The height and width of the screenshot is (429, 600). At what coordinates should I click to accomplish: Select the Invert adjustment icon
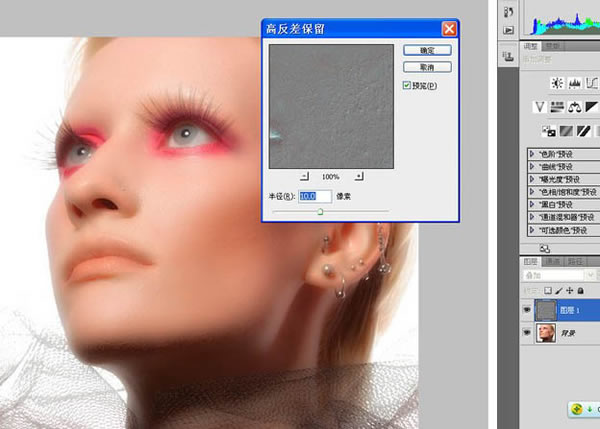point(549,131)
